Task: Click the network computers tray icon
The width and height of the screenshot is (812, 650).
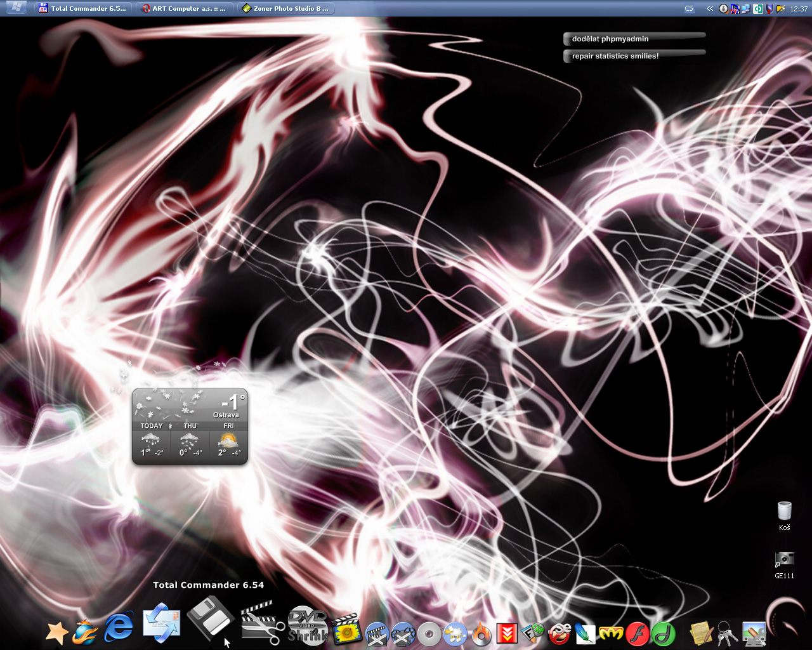Action: pyautogui.click(x=746, y=8)
